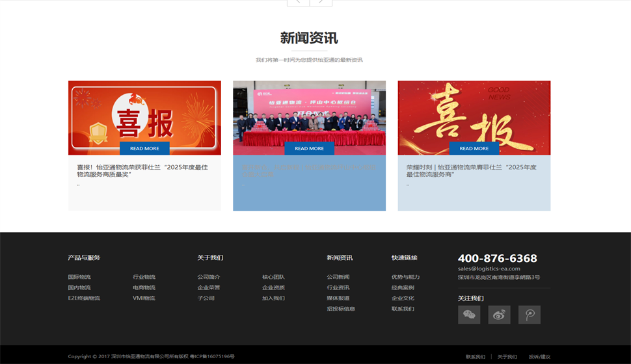Click the WeChat icon under 关注我们
Viewport: 631px width, 364px height.
468,315
